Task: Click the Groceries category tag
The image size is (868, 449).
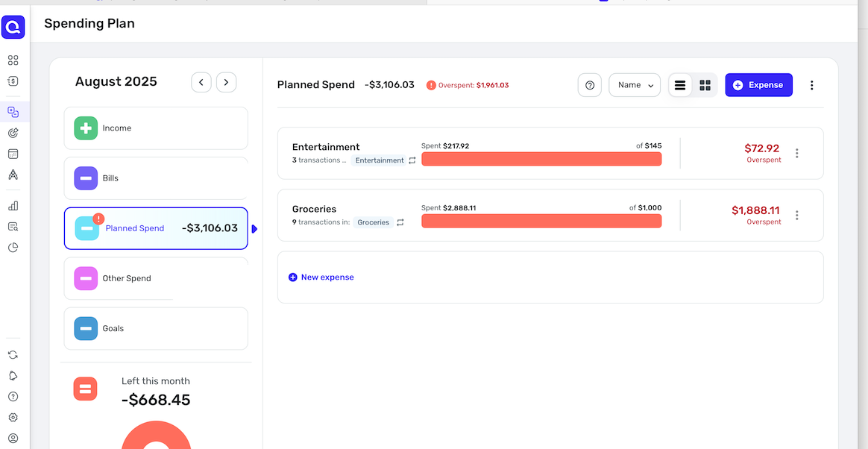Action: point(373,222)
